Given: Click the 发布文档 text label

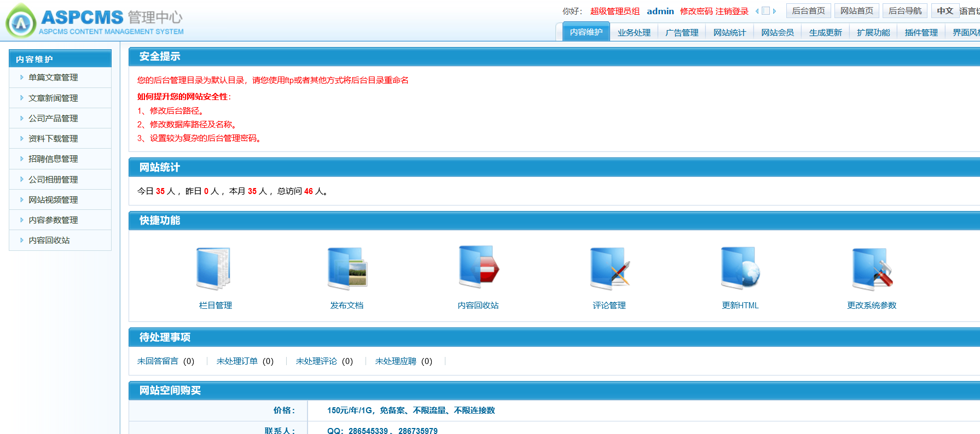Looking at the screenshot, I should 347,306.
